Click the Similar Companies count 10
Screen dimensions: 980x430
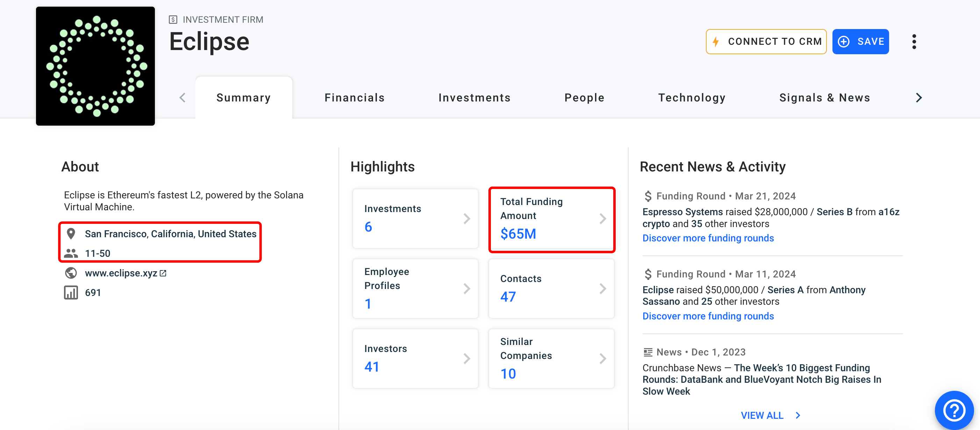(x=508, y=374)
